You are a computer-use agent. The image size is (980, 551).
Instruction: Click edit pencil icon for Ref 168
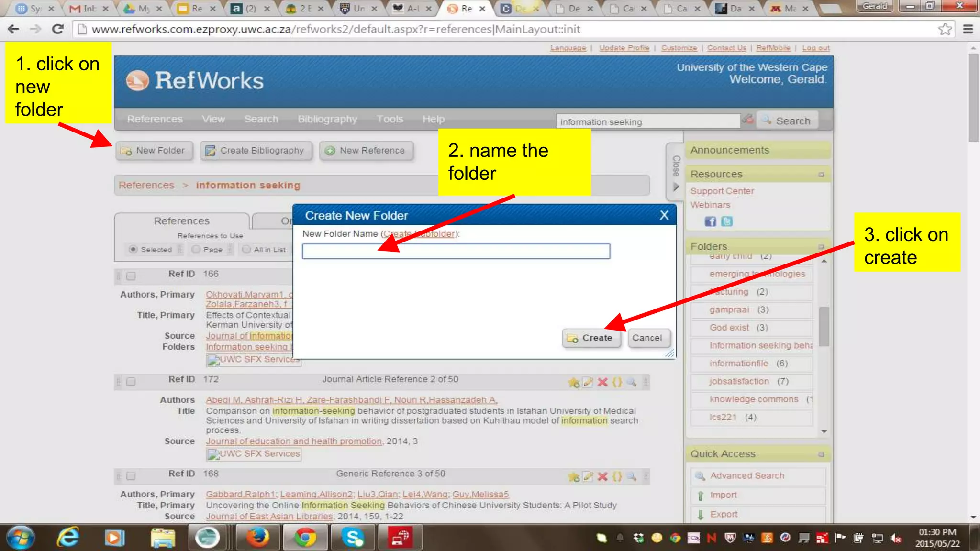[x=588, y=476]
